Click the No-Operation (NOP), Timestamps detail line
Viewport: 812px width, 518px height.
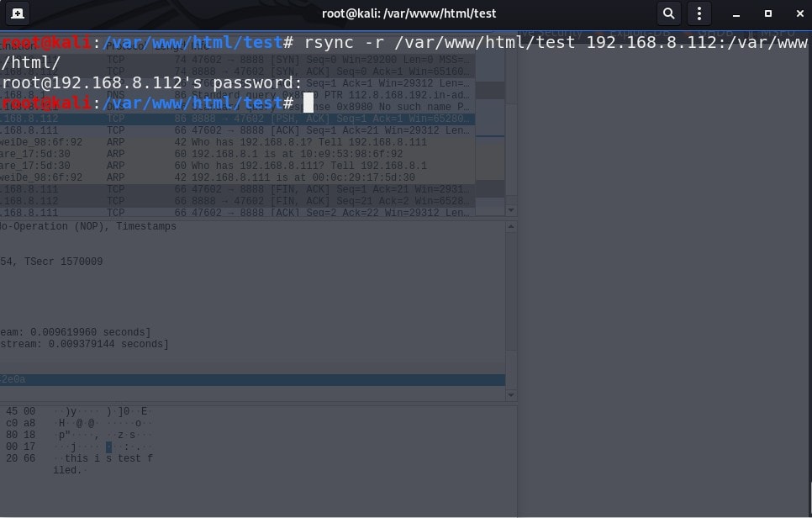tap(88, 226)
